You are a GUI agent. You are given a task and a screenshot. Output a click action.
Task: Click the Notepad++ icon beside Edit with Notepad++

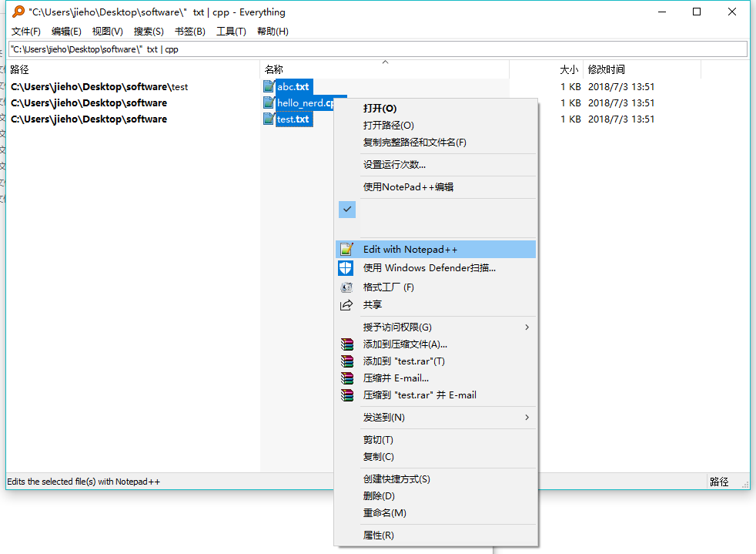[346, 248]
